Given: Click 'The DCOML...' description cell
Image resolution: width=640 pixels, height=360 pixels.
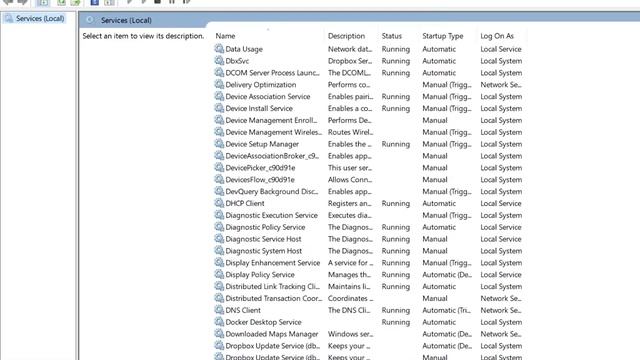Looking at the screenshot, I should pos(350,73).
